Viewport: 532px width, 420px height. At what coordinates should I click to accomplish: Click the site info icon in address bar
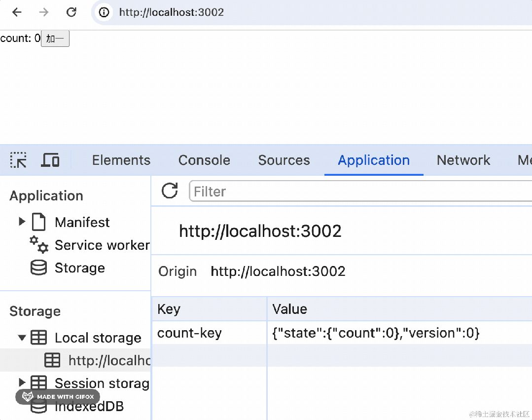[104, 12]
